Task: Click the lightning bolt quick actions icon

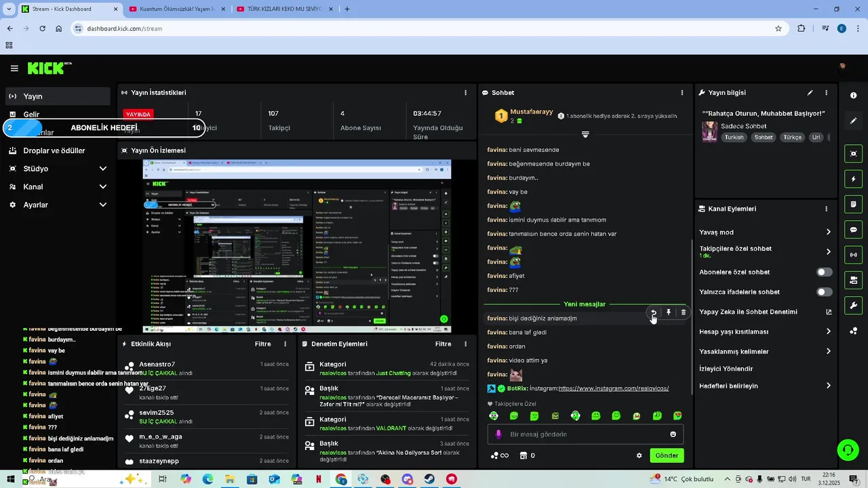Action: pos(853,179)
